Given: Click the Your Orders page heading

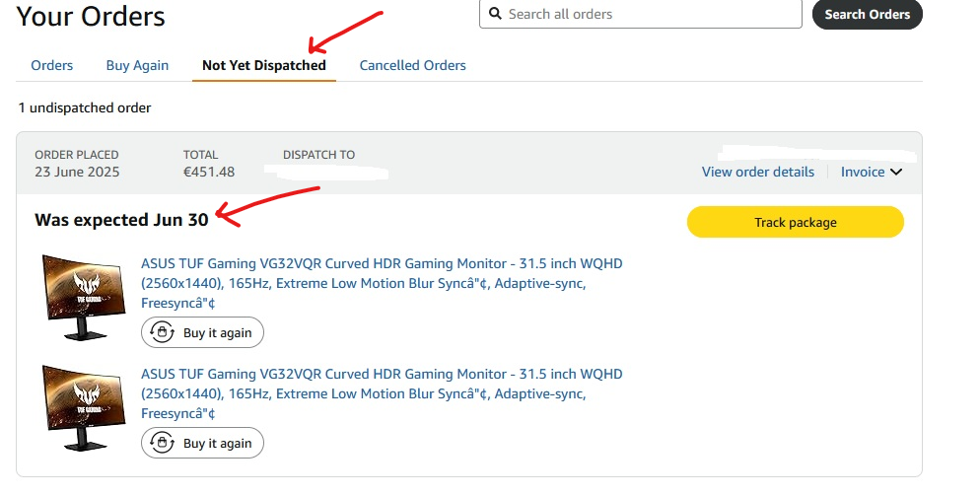Looking at the screenshot, I should 91,16.
